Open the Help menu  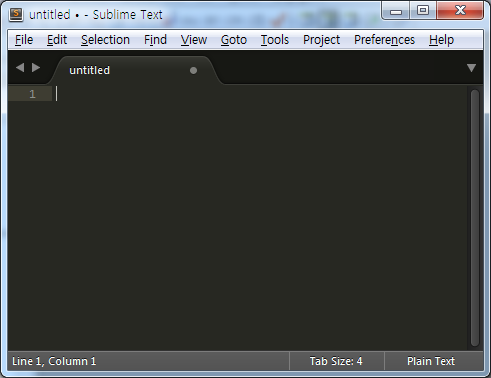(441, 40)
